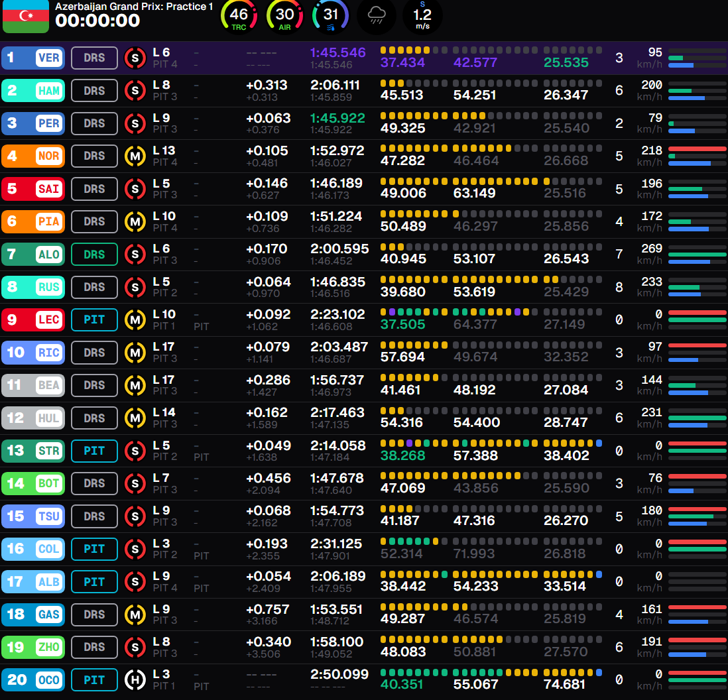Click PIA's medium tyre icon
728x700 pixels.
point(135,222)
